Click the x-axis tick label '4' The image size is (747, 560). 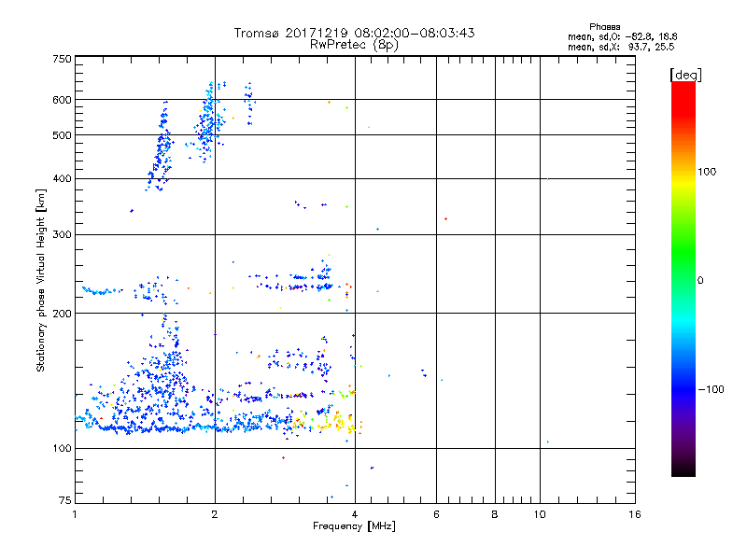point(355,514)
